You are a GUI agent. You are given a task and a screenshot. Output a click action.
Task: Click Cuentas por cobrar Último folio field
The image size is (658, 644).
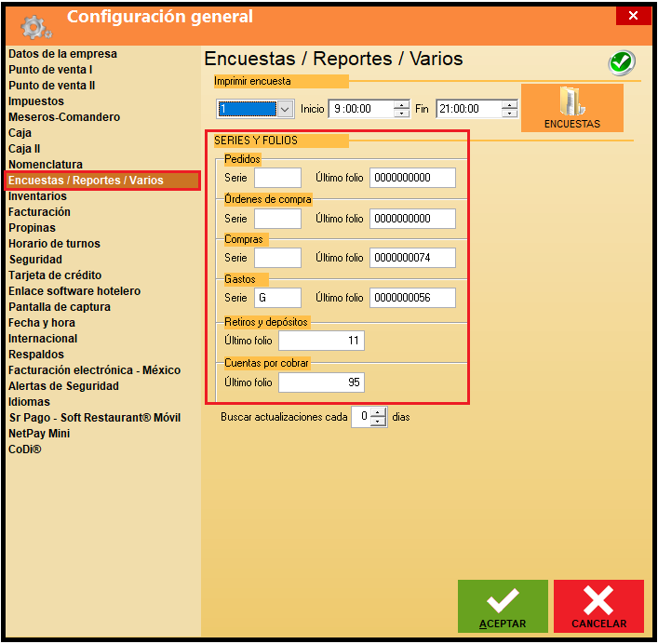point(321,382)
